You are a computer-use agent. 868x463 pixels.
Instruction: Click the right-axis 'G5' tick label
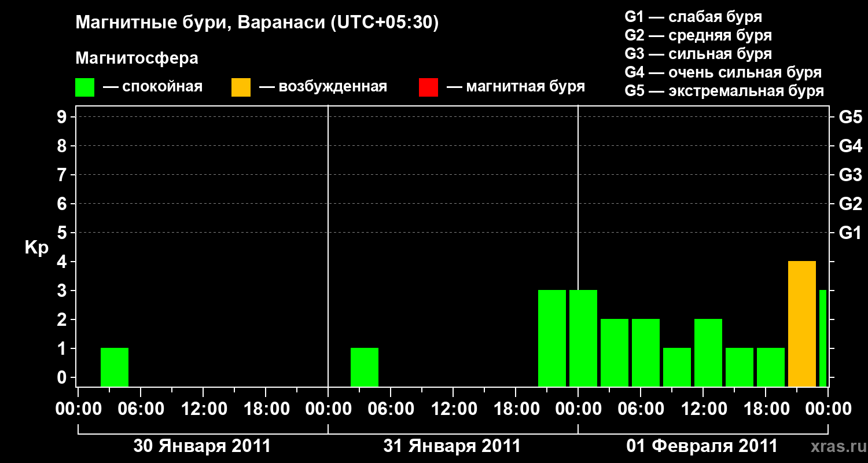[850, 117]
